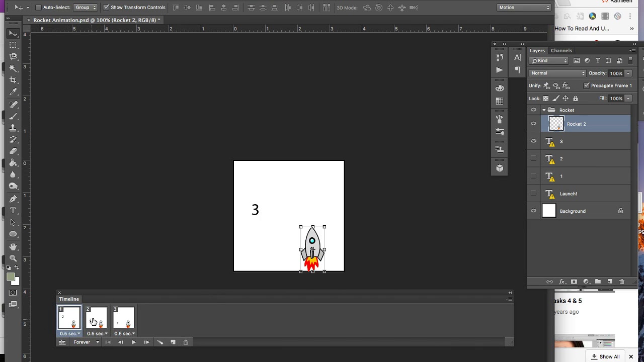
Task: Select the Rocket Animation.psd document tab
Action: (x=97, y=20)
